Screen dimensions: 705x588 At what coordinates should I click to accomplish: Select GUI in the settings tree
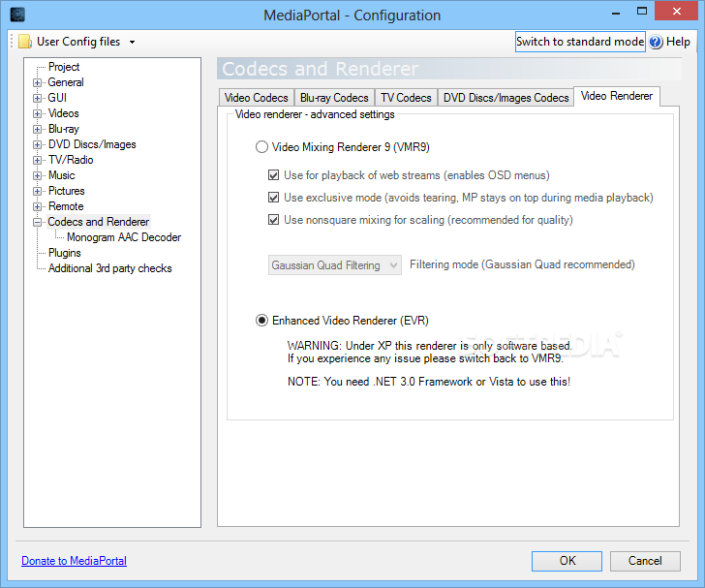tap(57, 98)
